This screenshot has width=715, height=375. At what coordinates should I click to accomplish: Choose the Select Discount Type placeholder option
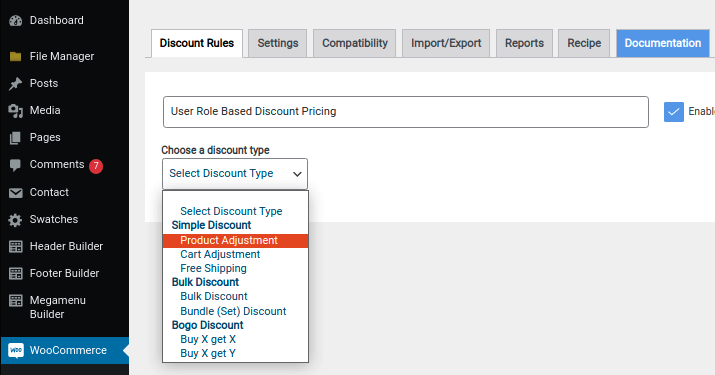[235, 211]
